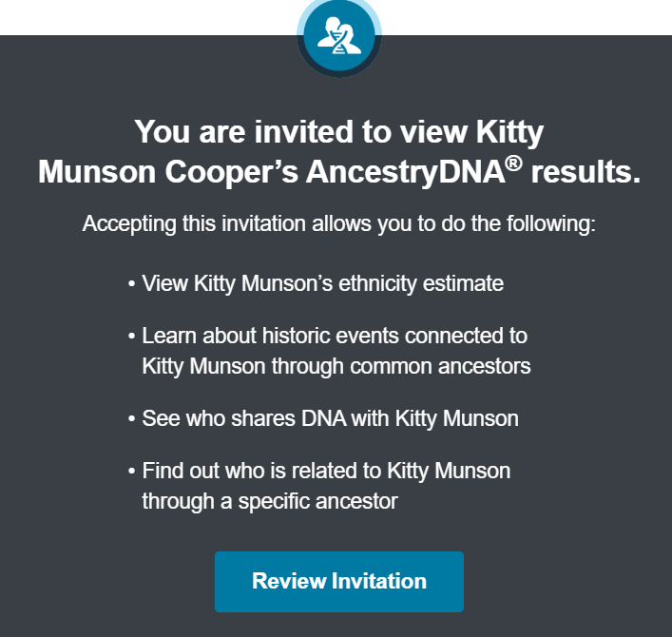Click the word 'results.' in the heading
Viewport: 672px width, 637px height.
tap(586, 172)
